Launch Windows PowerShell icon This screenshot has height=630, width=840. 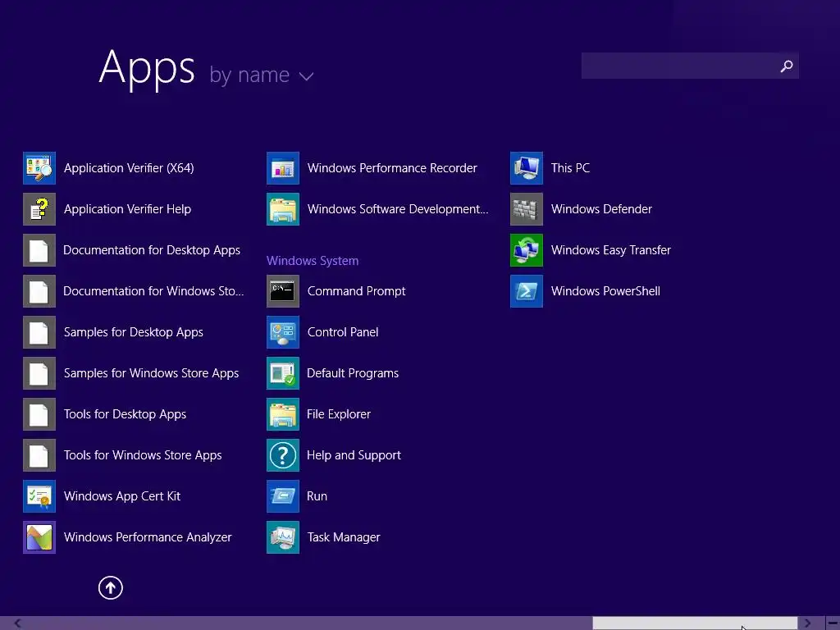pyautogui.click(x=527, y=291)
